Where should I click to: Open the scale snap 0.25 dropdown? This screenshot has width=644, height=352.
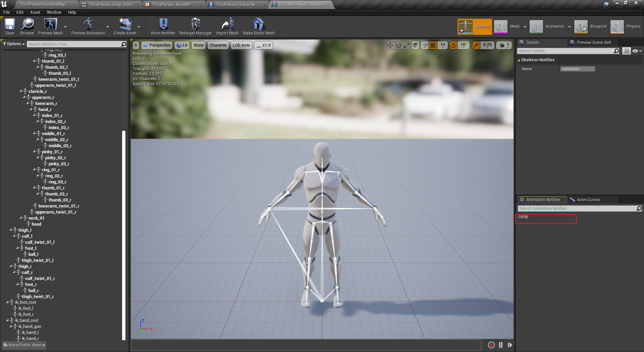tap(487, 45)
